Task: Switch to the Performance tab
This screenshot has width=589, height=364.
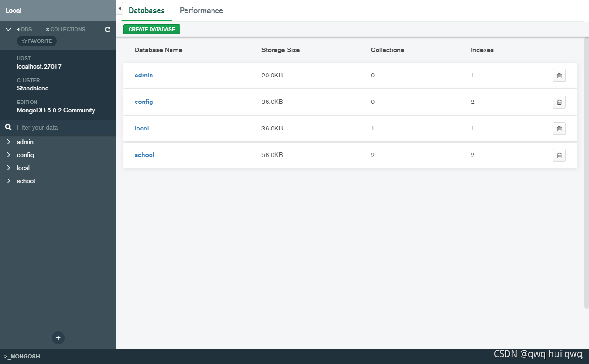Action: 201,10
